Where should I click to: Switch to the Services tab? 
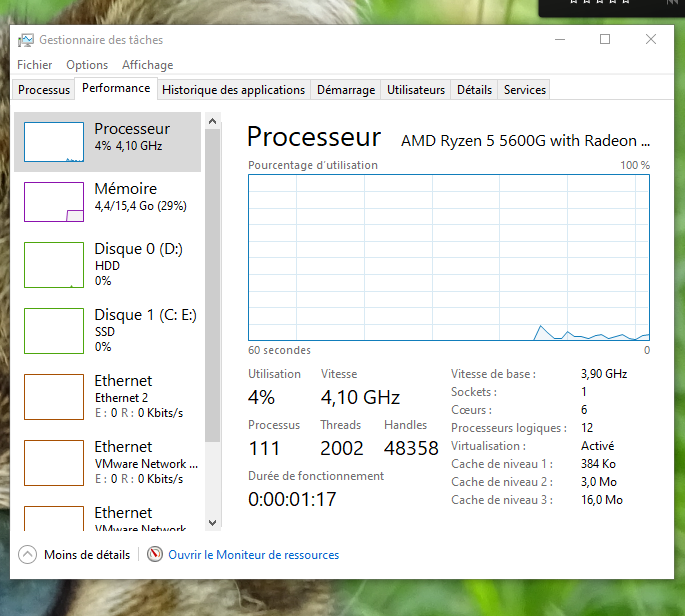point(525,90)
